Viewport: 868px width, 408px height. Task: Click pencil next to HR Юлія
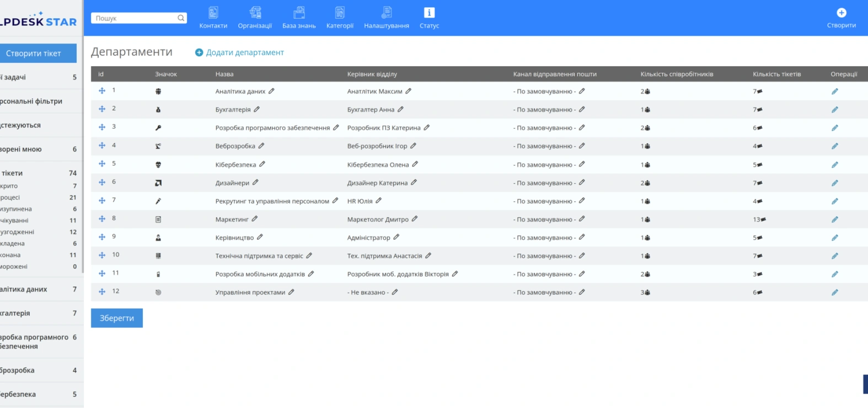pos(378,201)
